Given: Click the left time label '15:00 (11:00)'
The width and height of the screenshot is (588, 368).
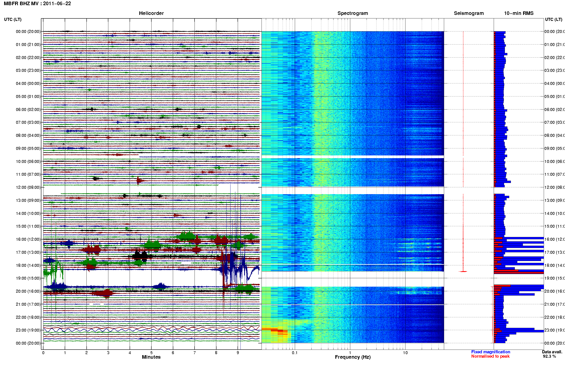Looking at the screenshot, I should coord(28,226).
